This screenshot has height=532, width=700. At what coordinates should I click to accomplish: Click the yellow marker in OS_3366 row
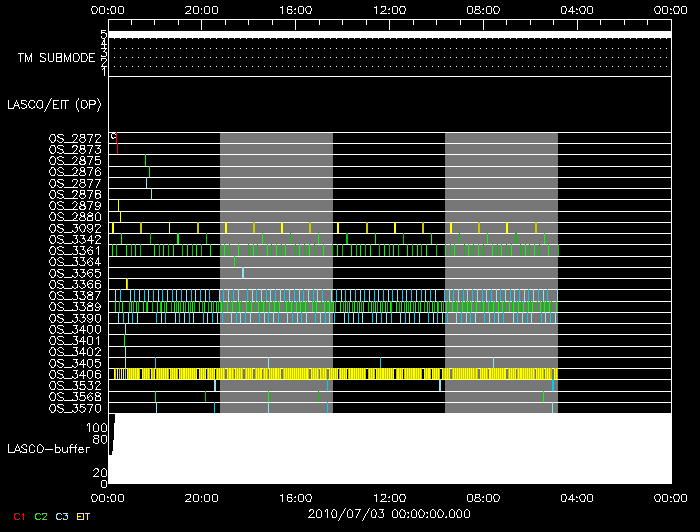(x=127, y=284)
